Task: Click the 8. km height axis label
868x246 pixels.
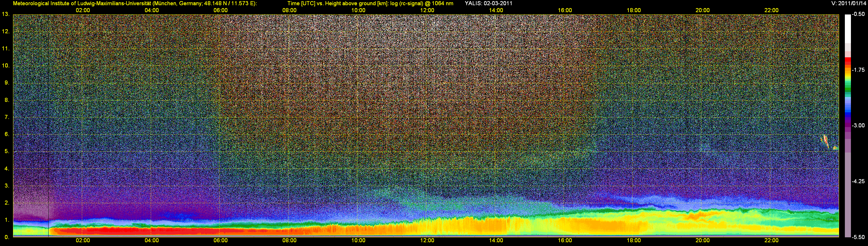Action: pos(6,100)
